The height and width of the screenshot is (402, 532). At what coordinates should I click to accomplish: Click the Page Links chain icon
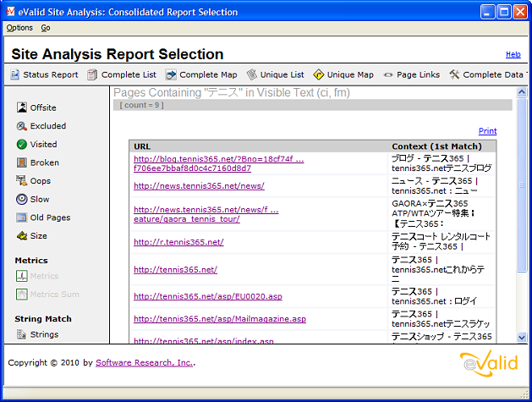[388, 75]
